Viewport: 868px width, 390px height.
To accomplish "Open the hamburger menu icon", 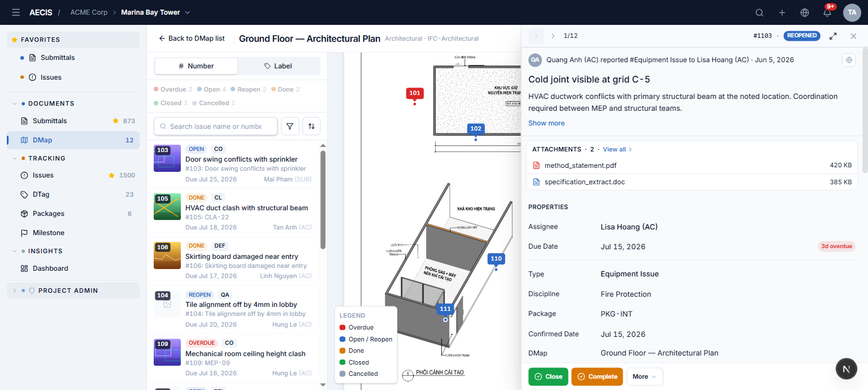I will (x=16, y=12).
